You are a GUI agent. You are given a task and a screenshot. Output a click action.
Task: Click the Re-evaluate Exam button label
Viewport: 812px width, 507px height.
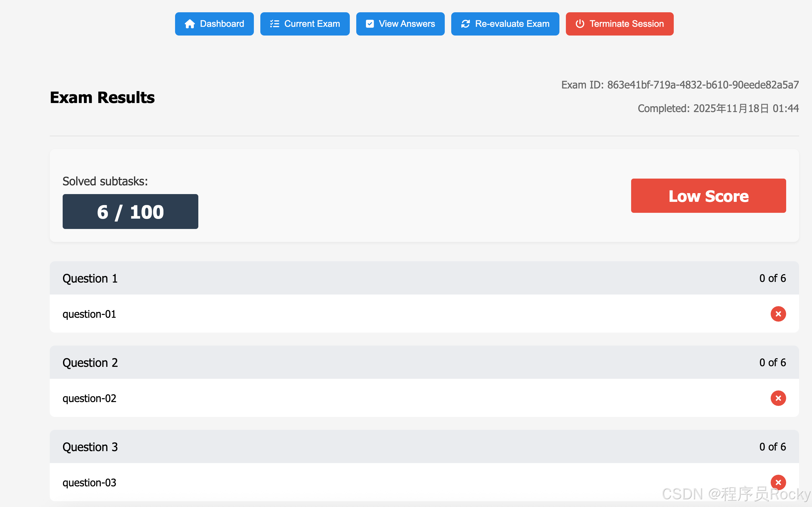click(x=512, y=24)
